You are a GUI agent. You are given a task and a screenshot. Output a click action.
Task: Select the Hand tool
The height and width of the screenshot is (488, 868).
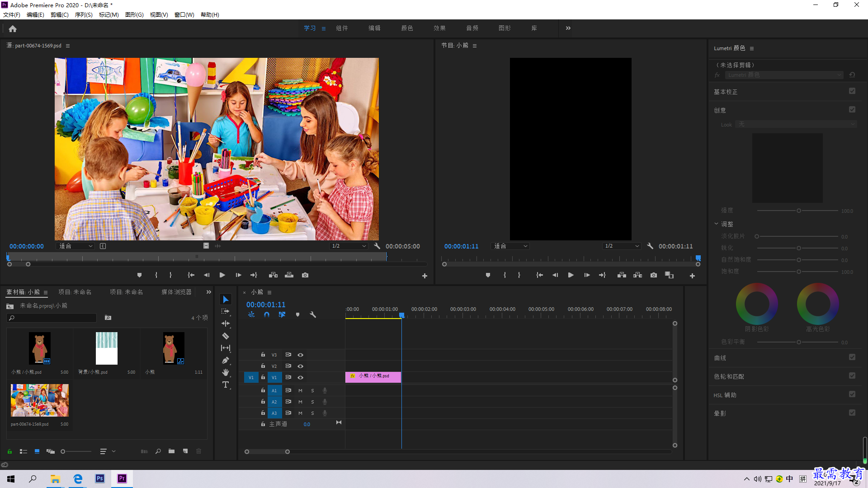(226, 372)
